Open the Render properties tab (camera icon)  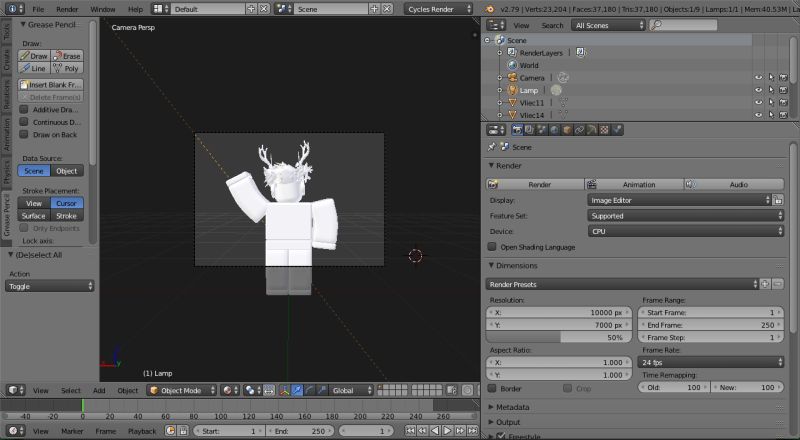click(517, 130)
